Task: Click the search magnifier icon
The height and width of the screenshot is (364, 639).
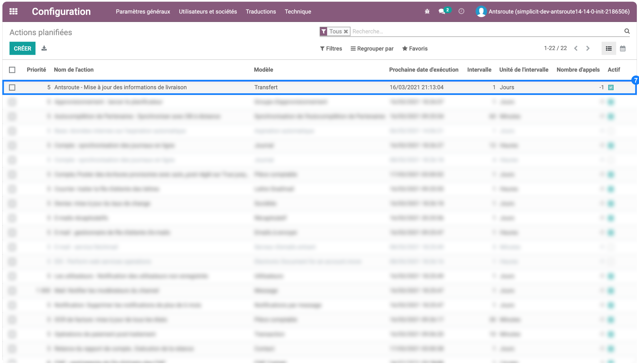Action: pyautogui.click(x=627, y=31)
